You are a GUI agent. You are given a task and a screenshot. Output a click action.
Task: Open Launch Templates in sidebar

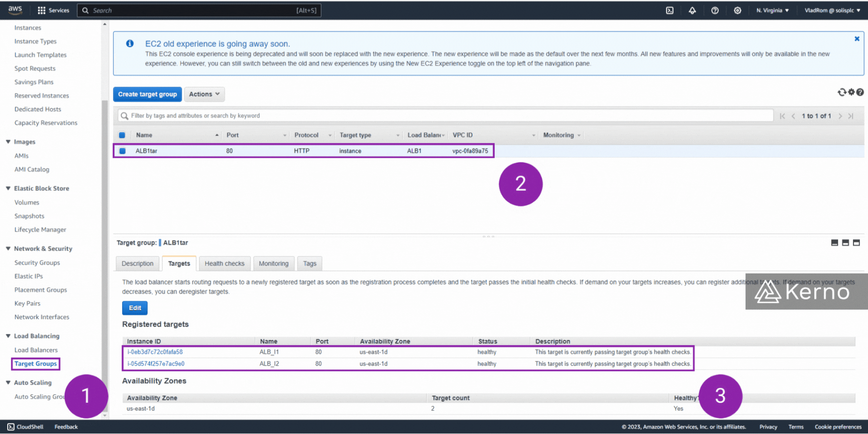(40, 55)
